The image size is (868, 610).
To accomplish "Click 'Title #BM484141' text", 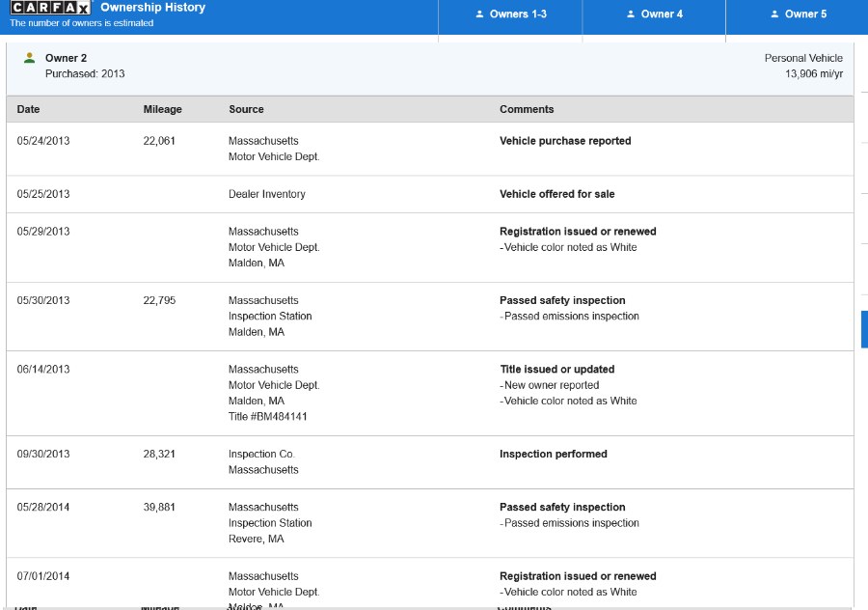I will [x=267, y=417].
